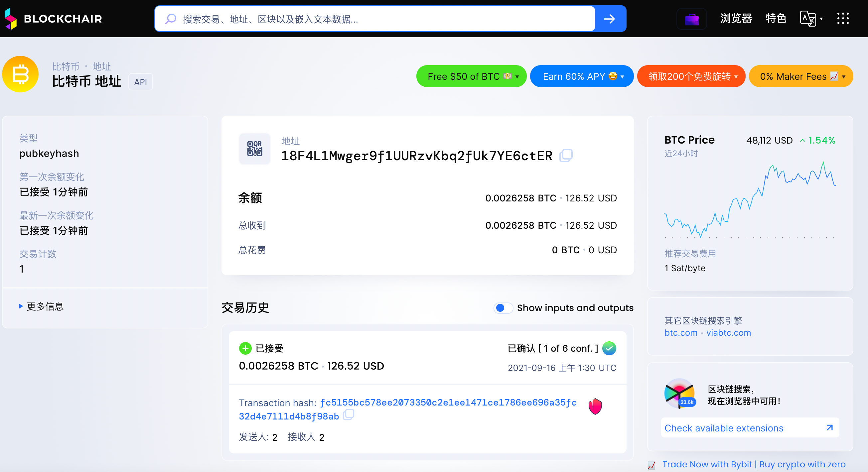Open the language selector dropdown
The height and width of the screenshot is (472, 868).
point(811,19)
